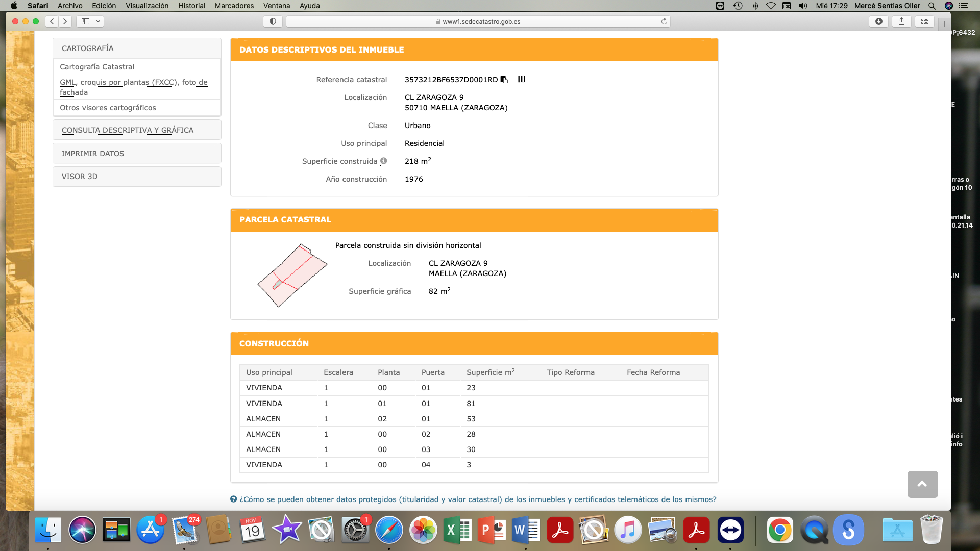The image size is (980, 551).
Task: Click the scroll-to-top arrow button
Action: pyautogui.click(x=922, y=484)
